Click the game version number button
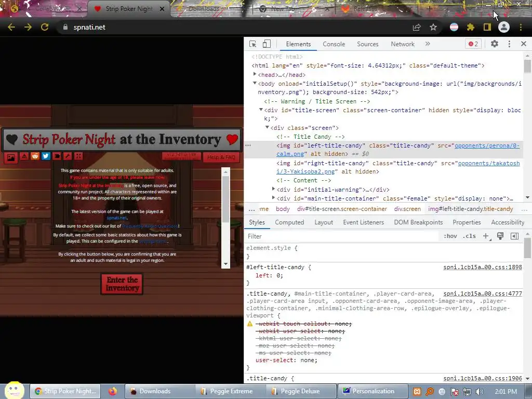 181,156
